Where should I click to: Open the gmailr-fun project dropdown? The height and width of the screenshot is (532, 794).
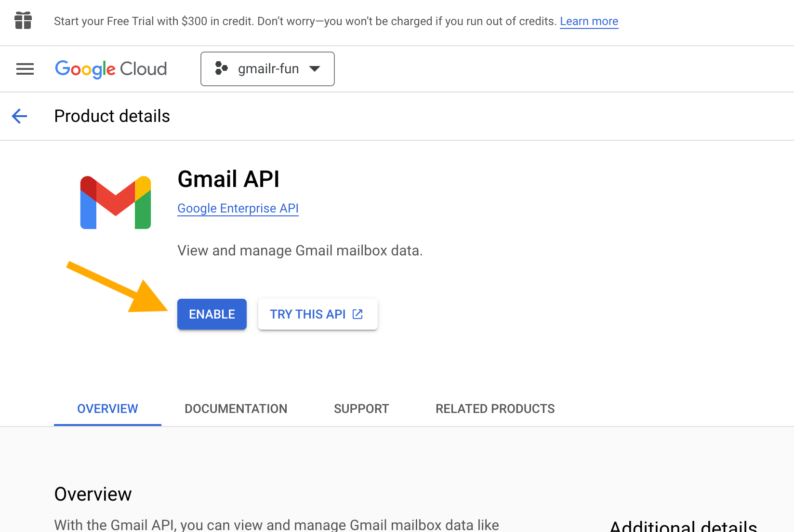267,69
